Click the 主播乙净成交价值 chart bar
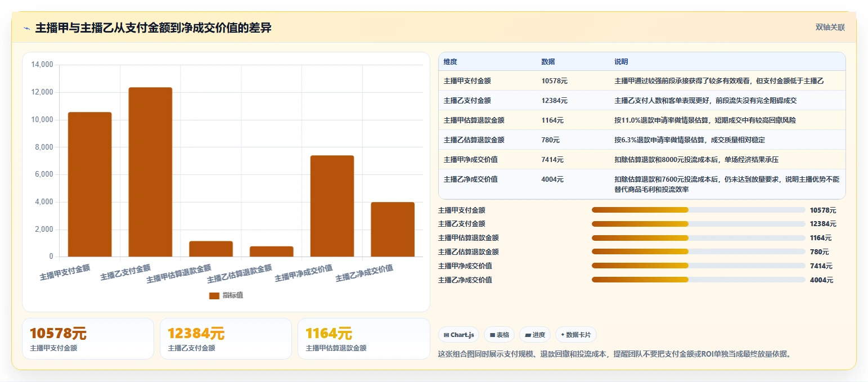Viewport: 868px width, 382px height. click(393, 230)
